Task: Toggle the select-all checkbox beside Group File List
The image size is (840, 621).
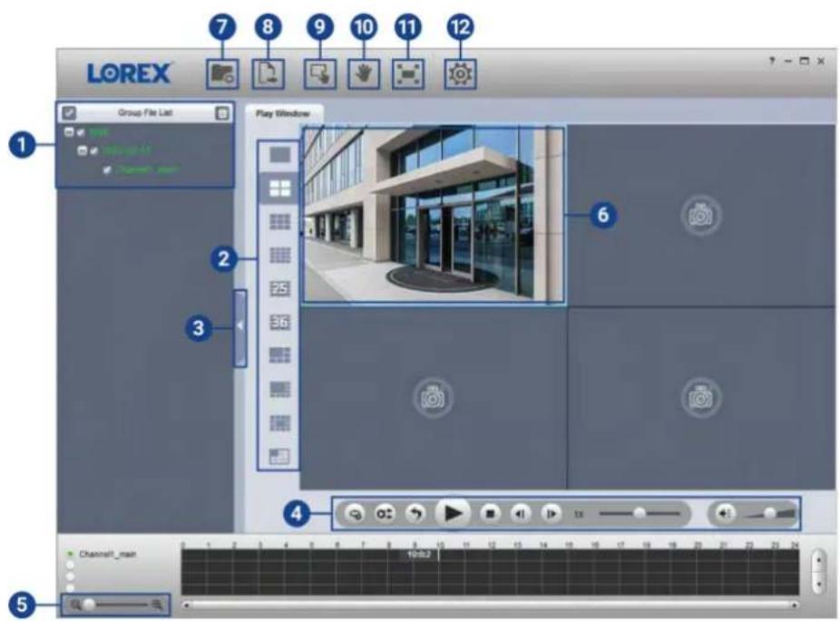Action: click(69, 113)
